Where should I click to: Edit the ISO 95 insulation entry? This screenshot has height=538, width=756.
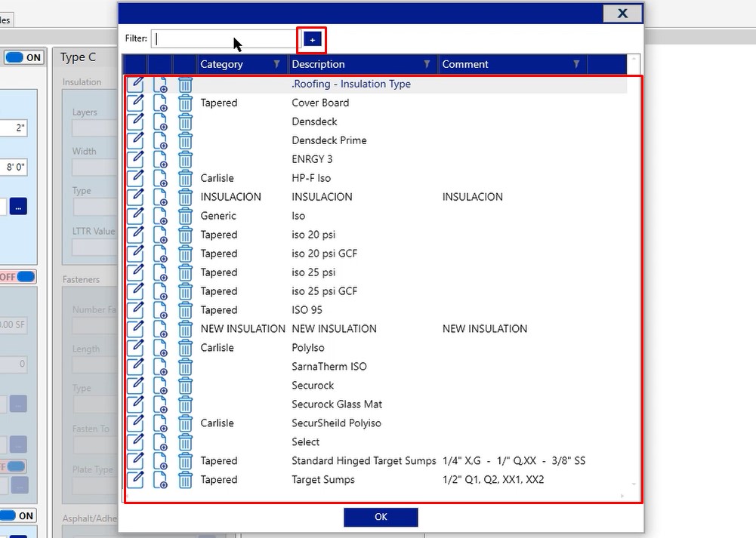135,310
